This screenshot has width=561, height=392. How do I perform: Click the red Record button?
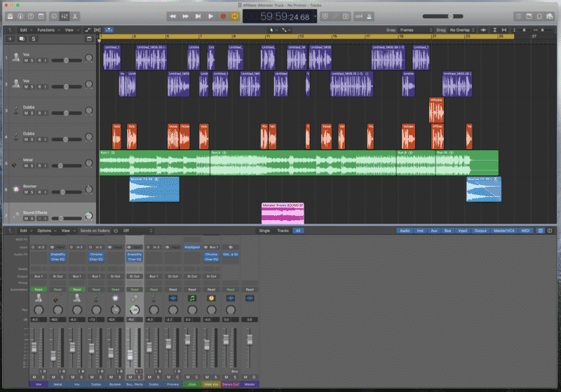click(x=223, y=16)
